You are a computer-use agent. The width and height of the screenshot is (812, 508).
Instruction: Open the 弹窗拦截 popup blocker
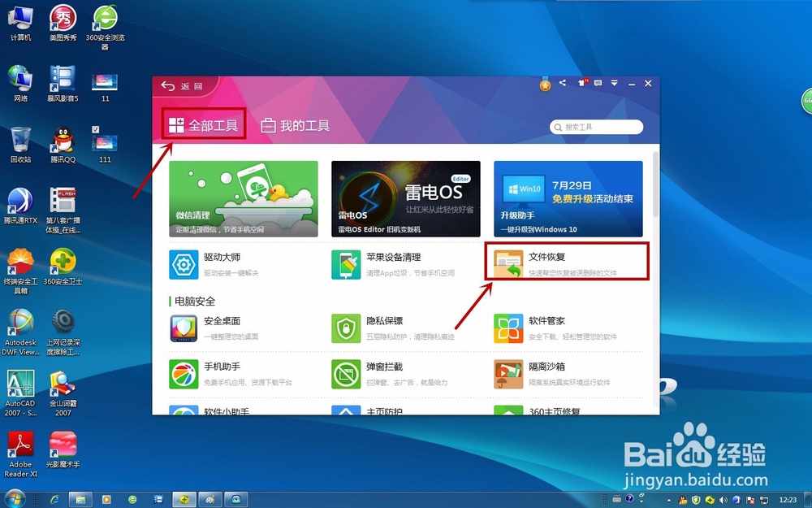coord(390,374)
